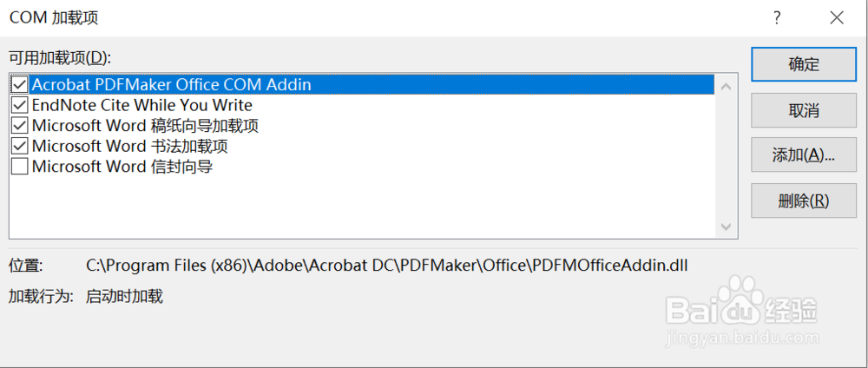Select Acrobat PDFMaker Office COM Addin entry
Screen dimensions: 868x368
(171, 85)
